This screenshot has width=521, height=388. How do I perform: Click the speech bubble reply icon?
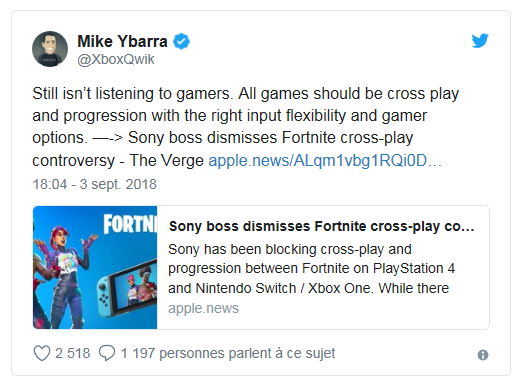click(x=107, y=353)
